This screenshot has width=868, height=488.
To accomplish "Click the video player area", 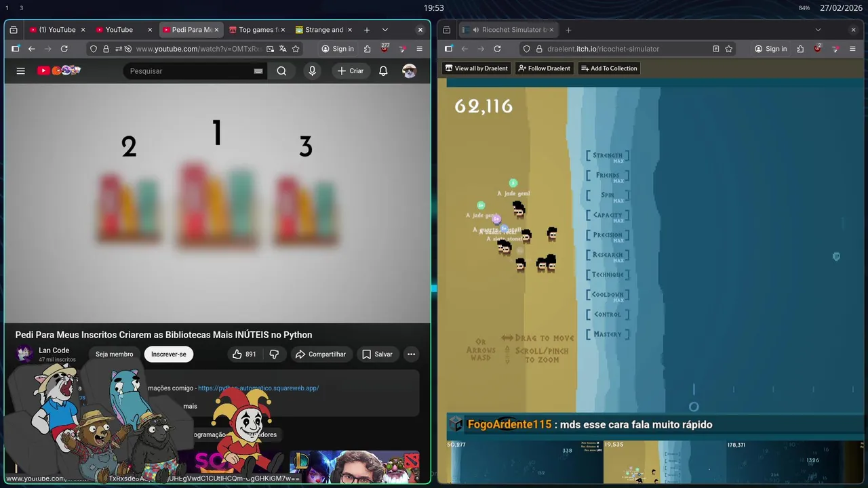I will point(217,203).
